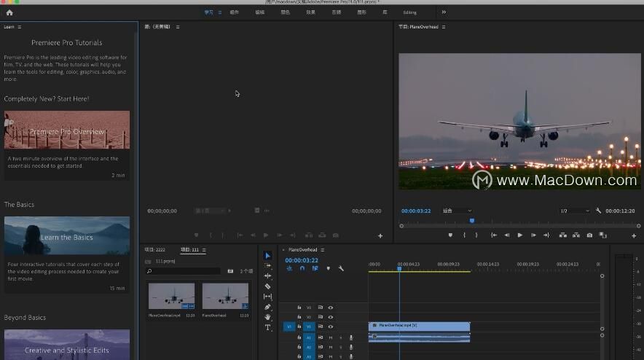Click the Export Frame camera icon
This screenshot has width=644, height=360.
pos(589,235)
